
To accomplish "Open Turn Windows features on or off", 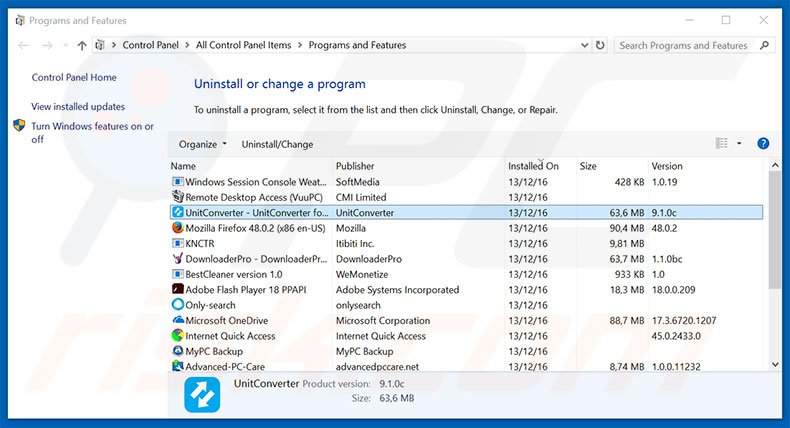I will point(92,133).
